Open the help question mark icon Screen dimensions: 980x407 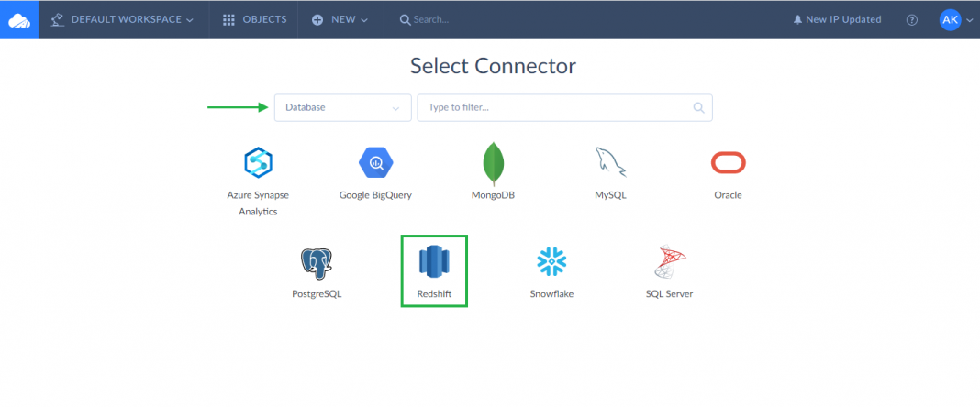(912, 20)
